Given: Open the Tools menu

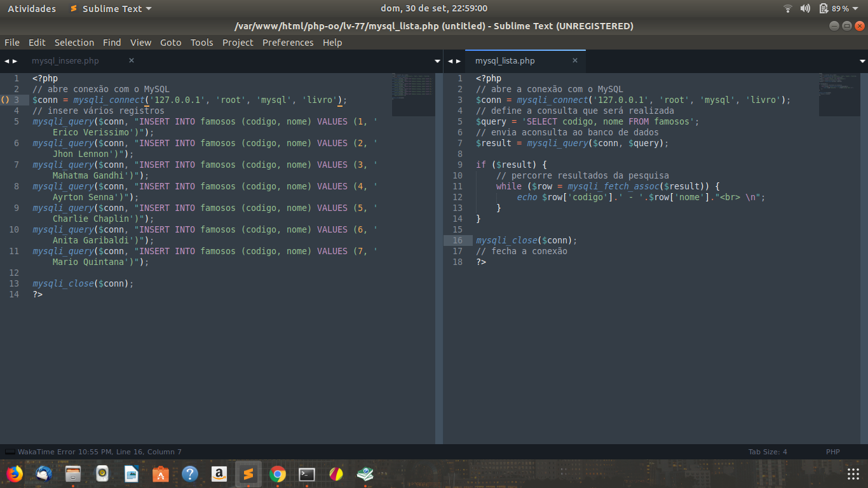Looking at the screenshot, I should coord(202,43).
